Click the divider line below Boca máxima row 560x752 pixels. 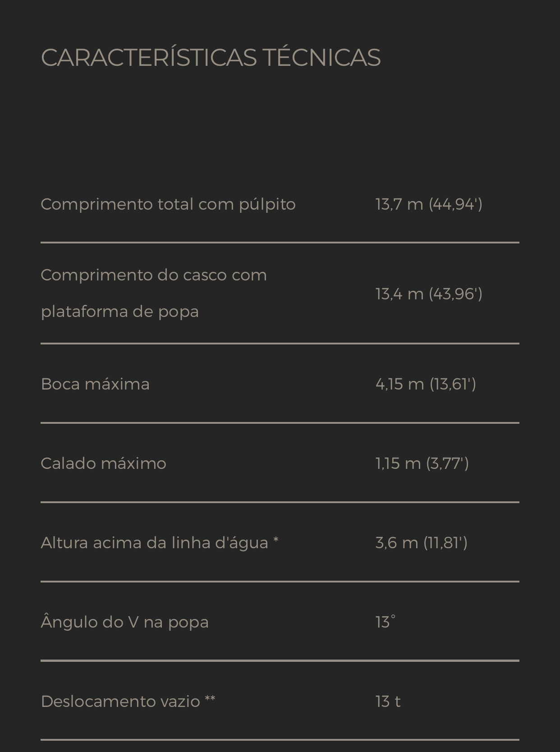coord(280,423)
